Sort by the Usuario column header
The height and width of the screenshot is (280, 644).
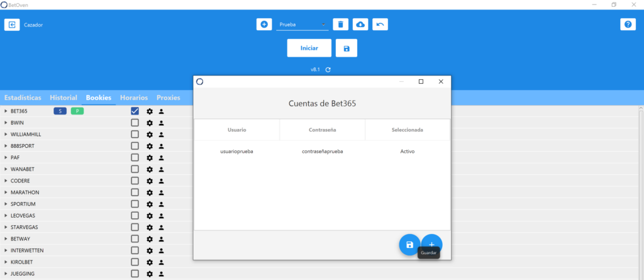point(237,130)
